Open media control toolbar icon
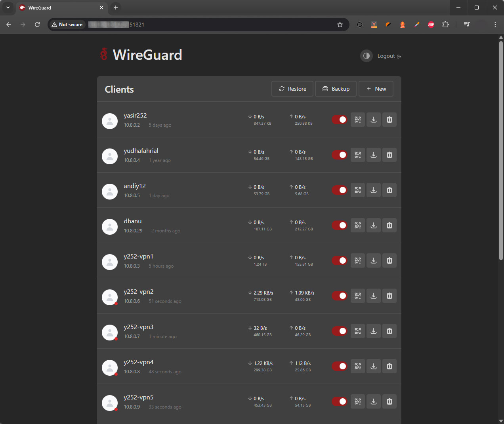The width and height of the screenshot is (504, 424). pos(467,25)
